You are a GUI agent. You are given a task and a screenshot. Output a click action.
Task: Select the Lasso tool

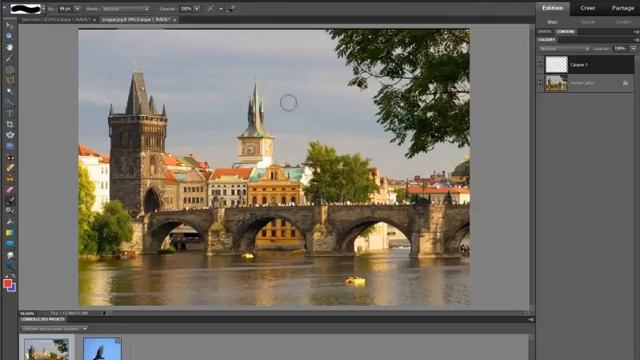tap(9, 80)
